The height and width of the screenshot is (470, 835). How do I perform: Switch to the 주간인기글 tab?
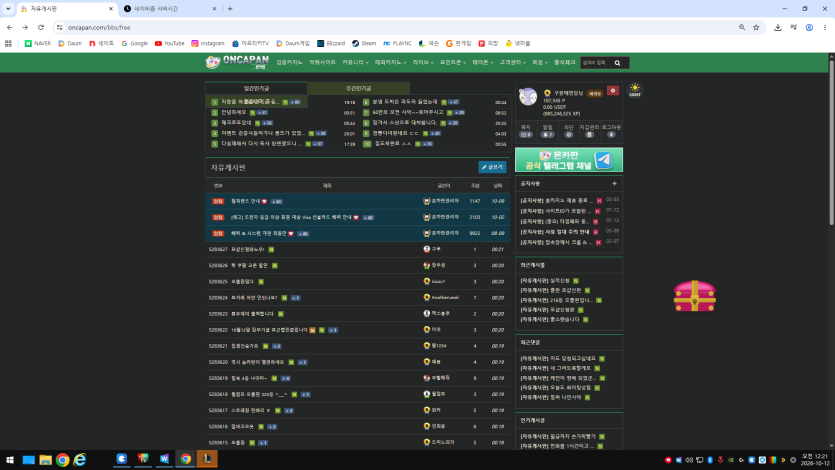[358, 88]
